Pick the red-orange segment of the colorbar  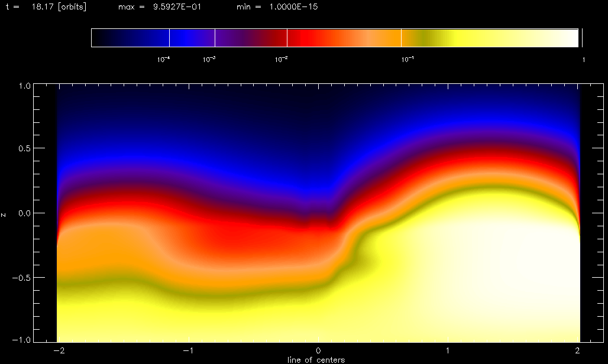click(343, 38)
